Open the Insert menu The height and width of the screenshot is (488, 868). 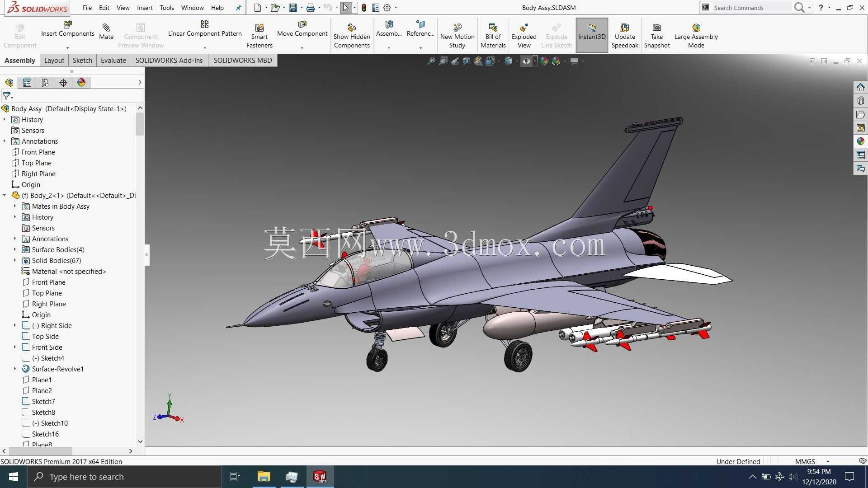[x=145, y=8]
